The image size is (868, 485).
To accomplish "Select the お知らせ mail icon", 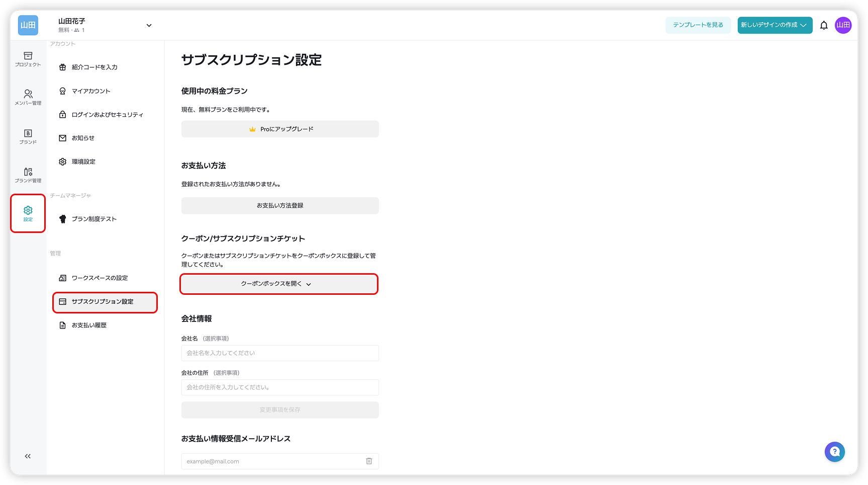I will point(62,138).
